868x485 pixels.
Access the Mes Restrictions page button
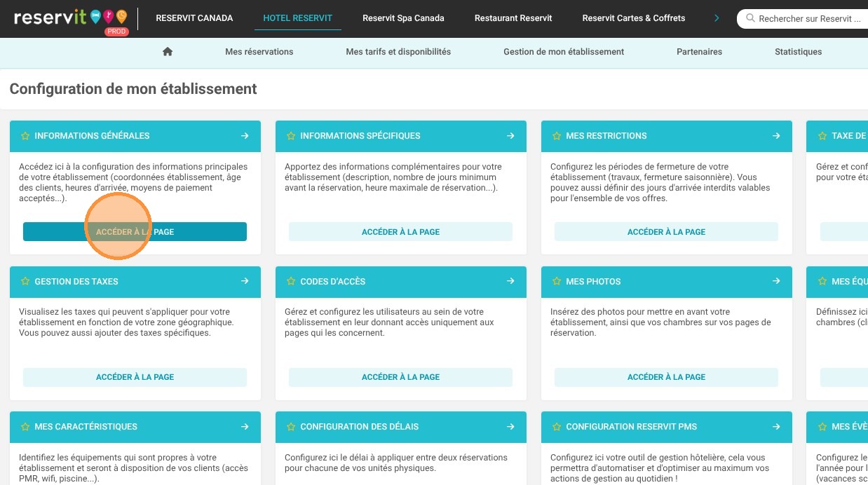pos(666,232)
